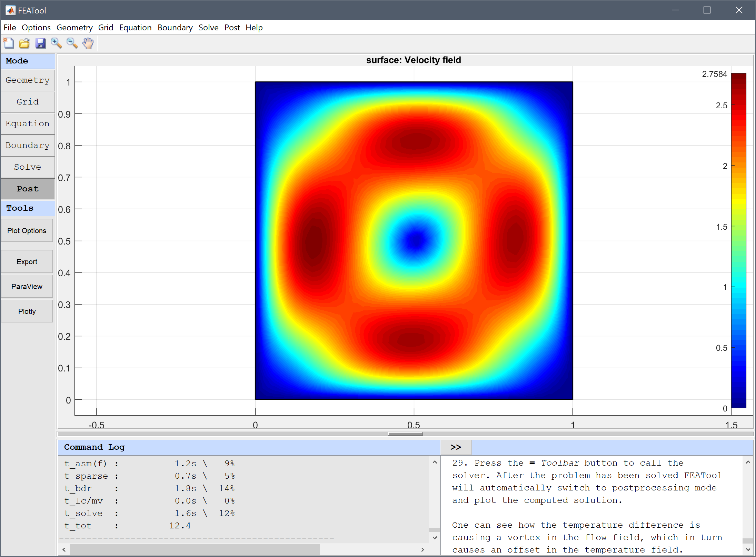Click the Mode panel header
The height and width of the screenshot is (557, 756).
point(28,61)
